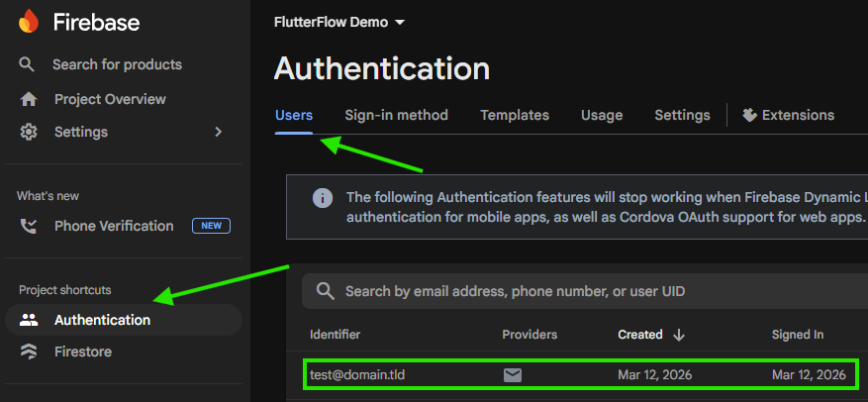This screenshot has height=402, width=868.
Task: Switch to the Users tab
Action: click(x=294, y=115)
